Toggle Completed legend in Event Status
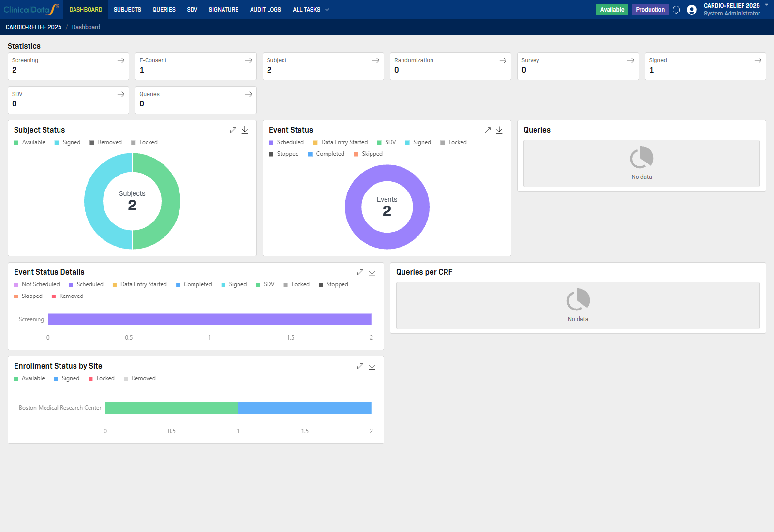774x532 pixels. click(x=326, y=154)
